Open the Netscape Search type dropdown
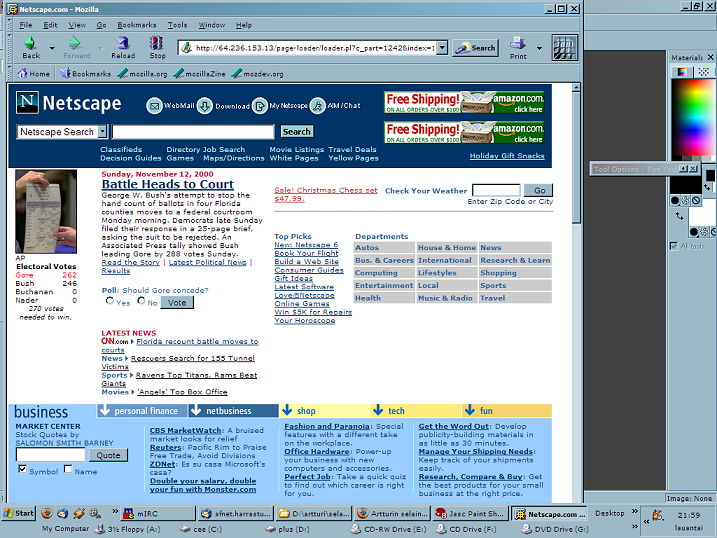The width and height of the screenshot is (717, 538). (x=102, y=132)
